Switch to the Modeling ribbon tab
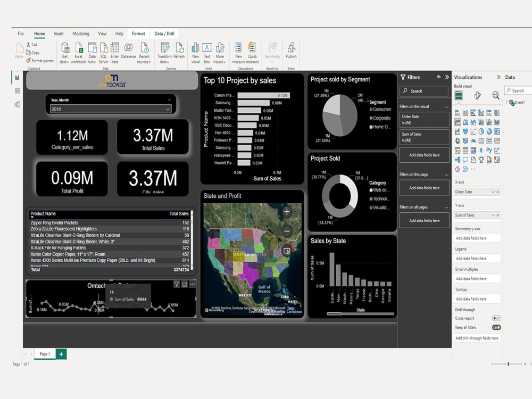The image size is (532, 399). click(81, 34)
